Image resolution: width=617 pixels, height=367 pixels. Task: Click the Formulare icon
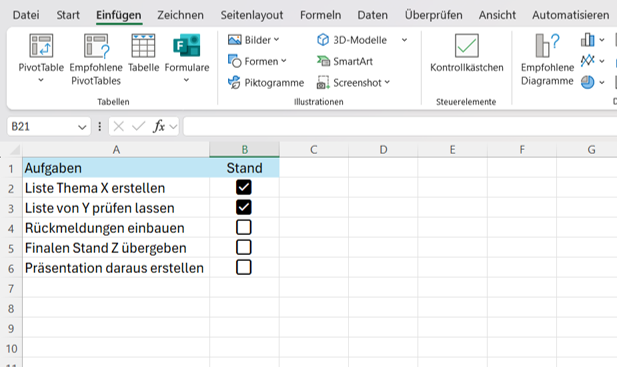(x=187, y=46)
